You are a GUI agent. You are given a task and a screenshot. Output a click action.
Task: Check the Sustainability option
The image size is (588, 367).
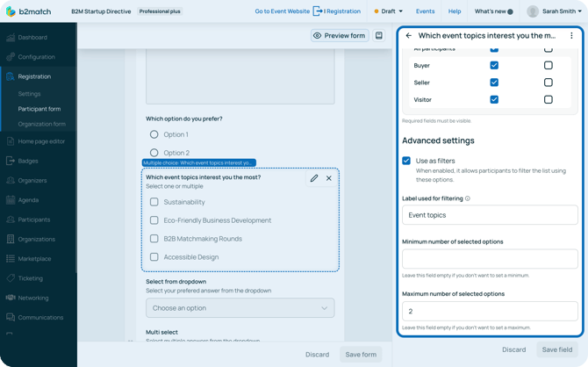pyautogui.click(x=154, y=202)
